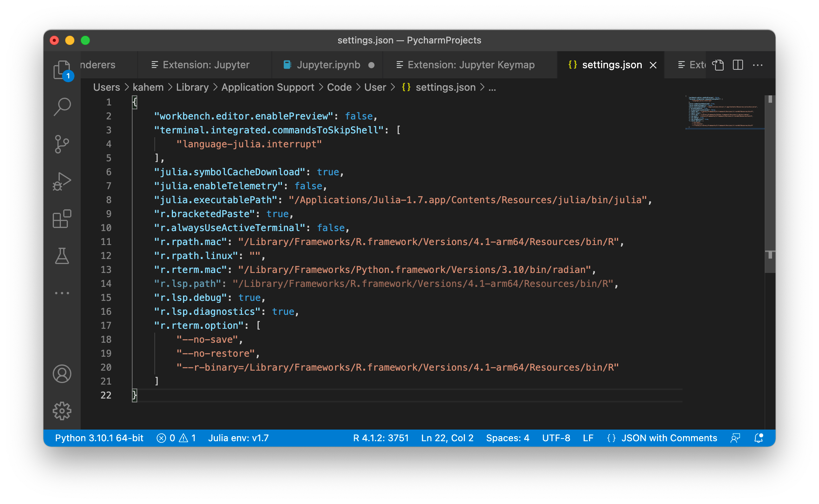Open the Source Control view icon

62,144
